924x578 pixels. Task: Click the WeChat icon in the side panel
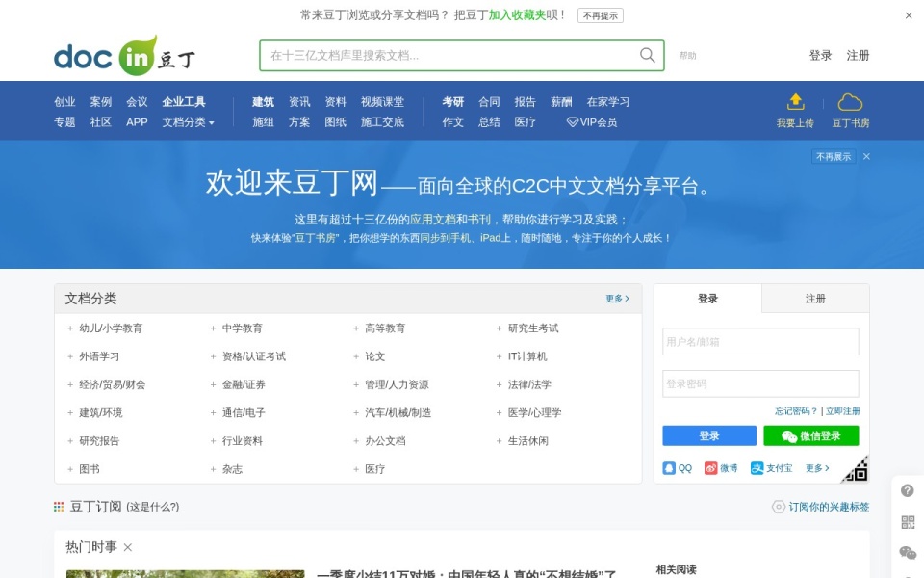pos(908,553)
